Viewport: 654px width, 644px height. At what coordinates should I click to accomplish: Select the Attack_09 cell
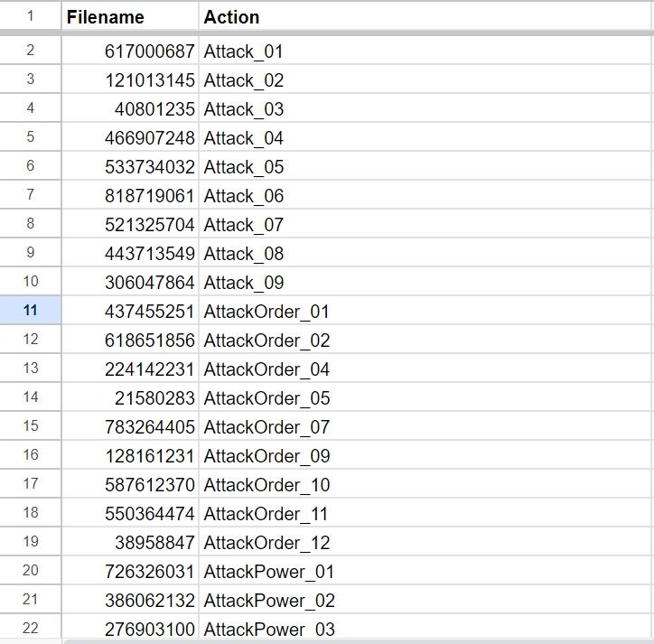pos(425,283)
